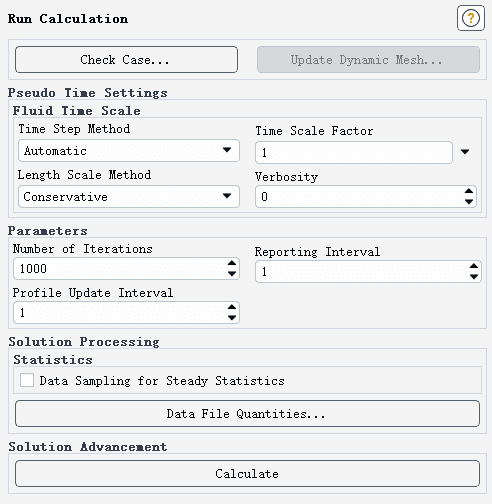Expand the Time Scale Factor arrow menu
492x504 pixels.
coord(465,152)
